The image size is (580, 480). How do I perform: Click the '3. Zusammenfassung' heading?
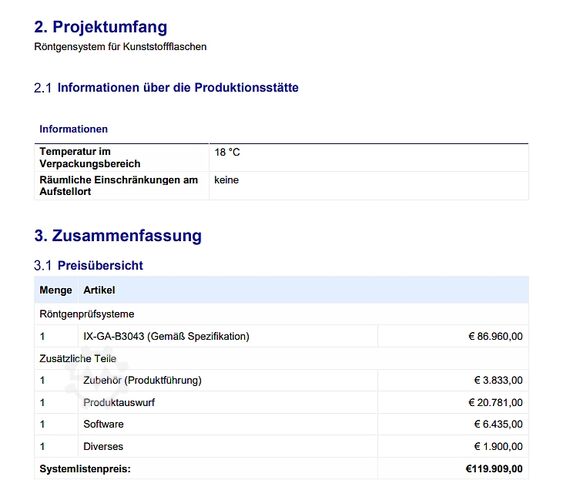pos(118,236)
